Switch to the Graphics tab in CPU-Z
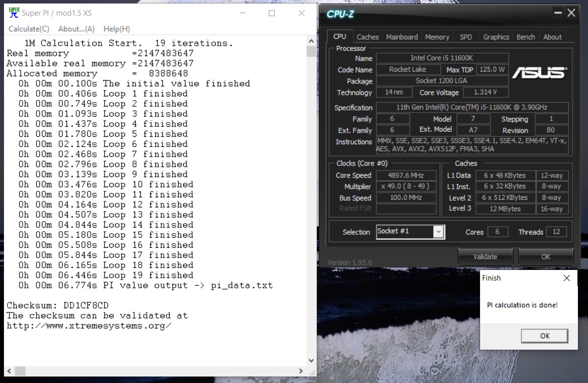Image resolution: width=588 pixels, height=383 pixels. 496,37
